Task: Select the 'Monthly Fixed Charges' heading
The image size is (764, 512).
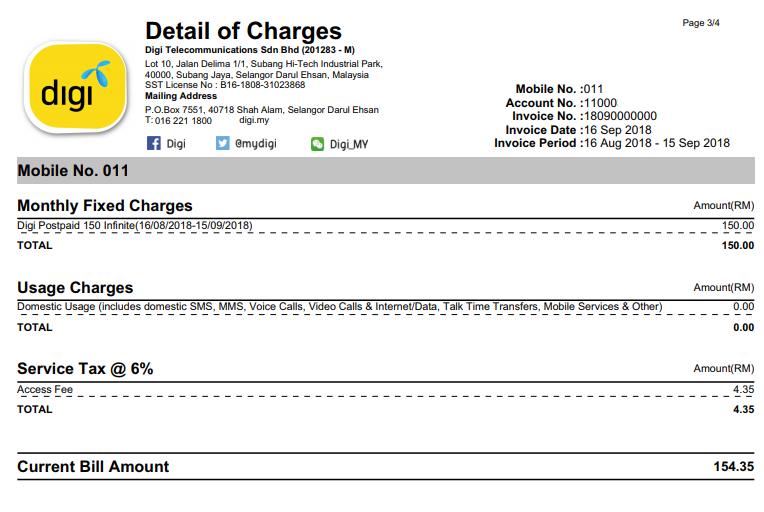Action: coord(105,206)
